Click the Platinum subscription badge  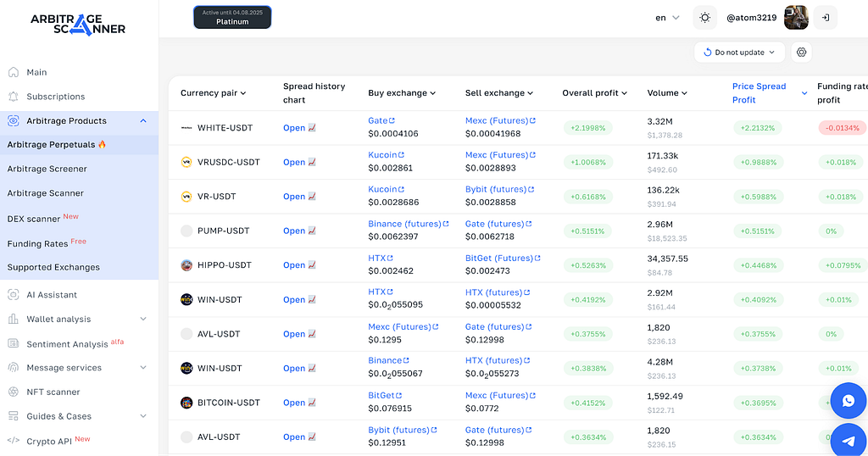tap(232, 17)
